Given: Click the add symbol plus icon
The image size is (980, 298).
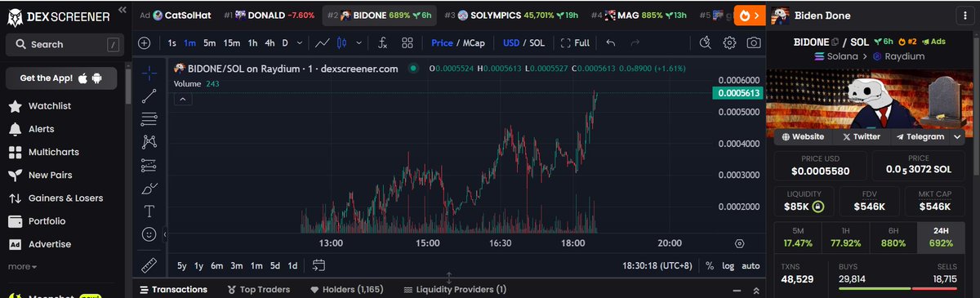Looking at the screenshot, I should tap(145, 42).
